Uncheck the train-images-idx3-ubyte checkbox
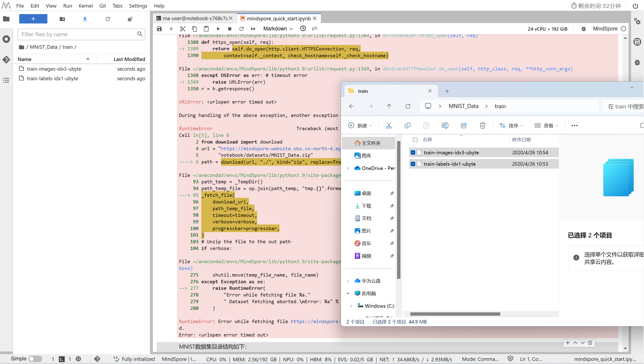This screenshot has width=644, height=364. click(413, 152)
